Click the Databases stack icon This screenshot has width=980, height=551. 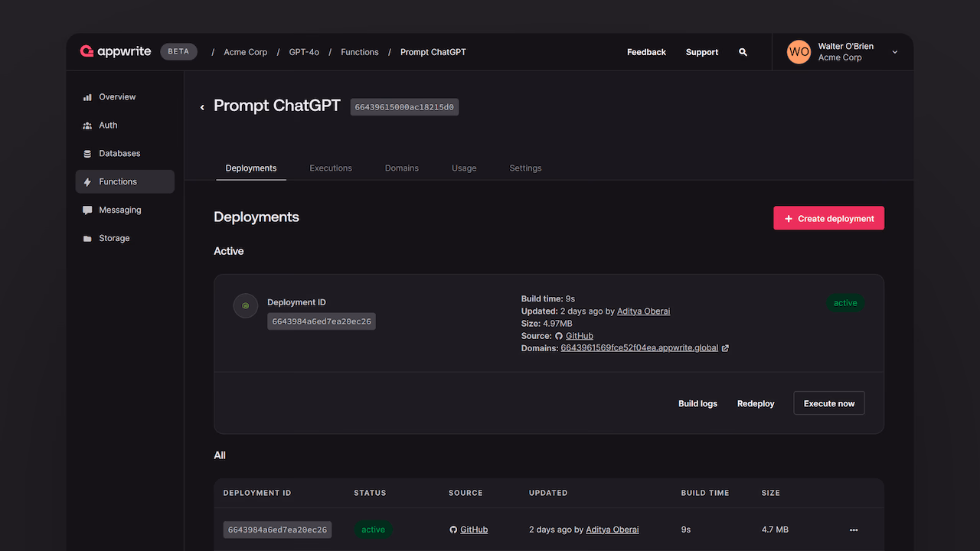(87, 154)
